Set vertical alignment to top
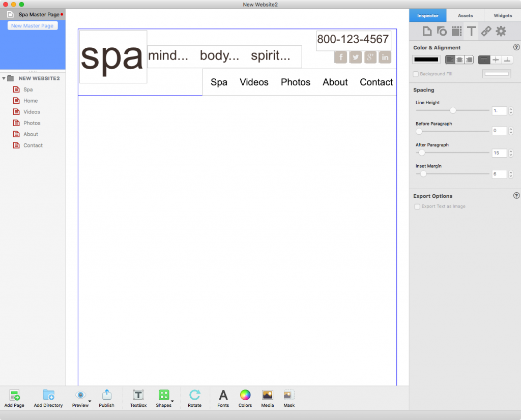The height and width of the screenshot is (420, 521). point(484,60)
